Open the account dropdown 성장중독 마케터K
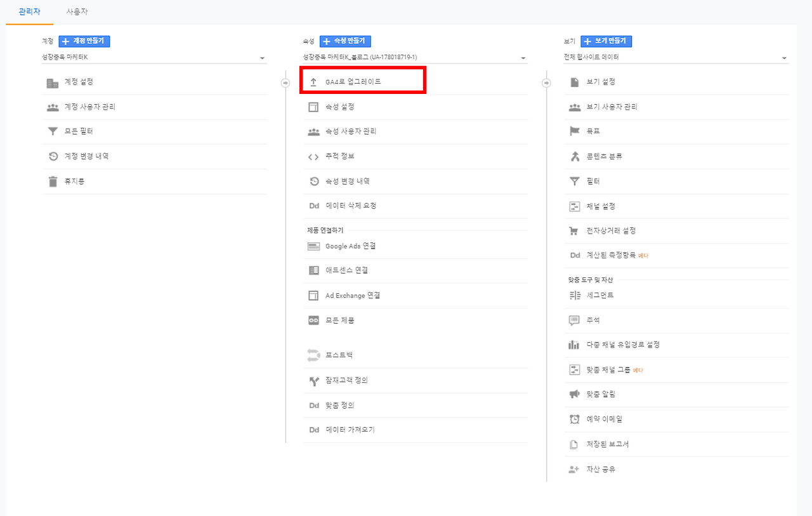This screenshot has height=516, width=812. pyautogui.click(x=154, y=58)
